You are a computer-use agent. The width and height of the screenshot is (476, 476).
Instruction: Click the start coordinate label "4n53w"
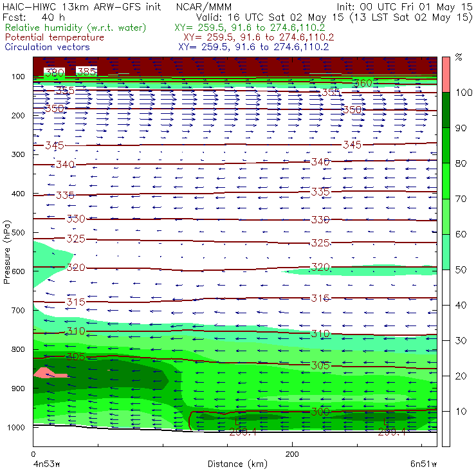47,464
